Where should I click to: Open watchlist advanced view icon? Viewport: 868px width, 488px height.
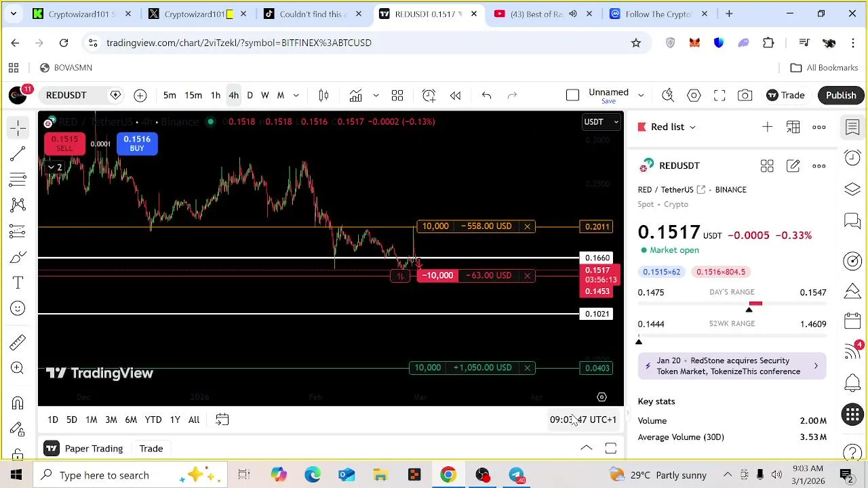coord(793,127)
